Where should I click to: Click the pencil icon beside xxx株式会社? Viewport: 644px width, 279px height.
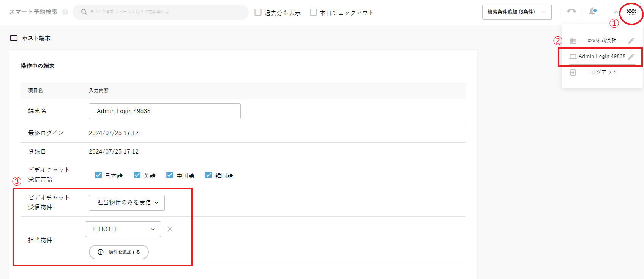pos(631,41)
